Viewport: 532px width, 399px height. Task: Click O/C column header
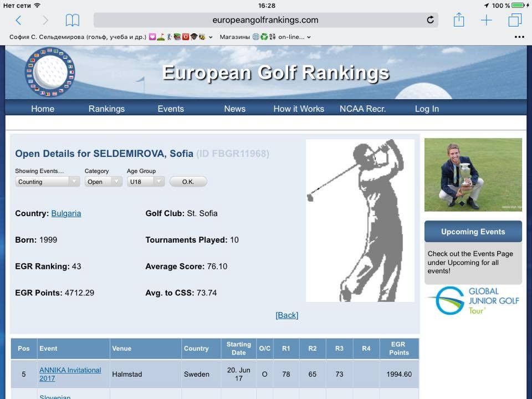(x=265, y=349)
